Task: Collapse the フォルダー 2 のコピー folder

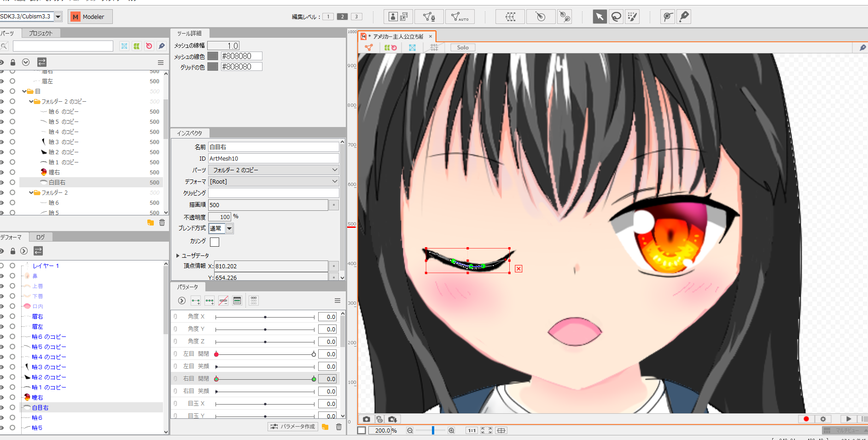Action: [x=31, y=101]
